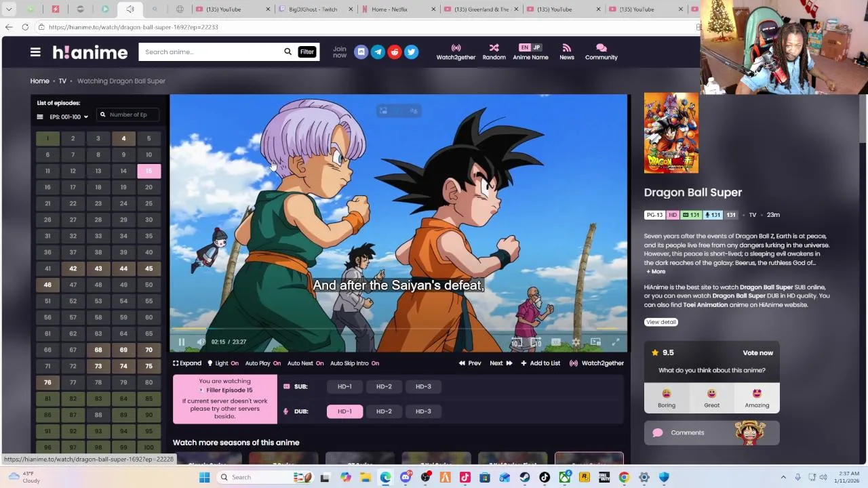
Task: Mute the video player volume
Action: click(x=201, y=342)
